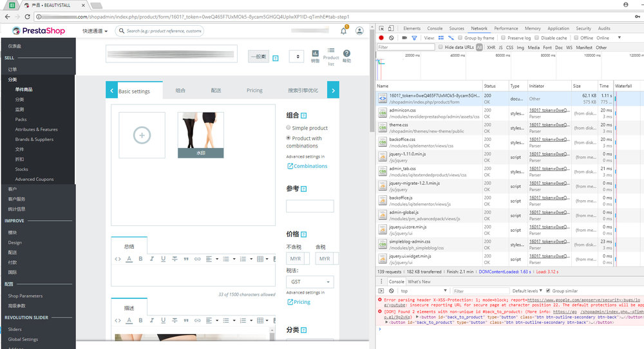Enable Preserve log checkbox

[503, 38]
